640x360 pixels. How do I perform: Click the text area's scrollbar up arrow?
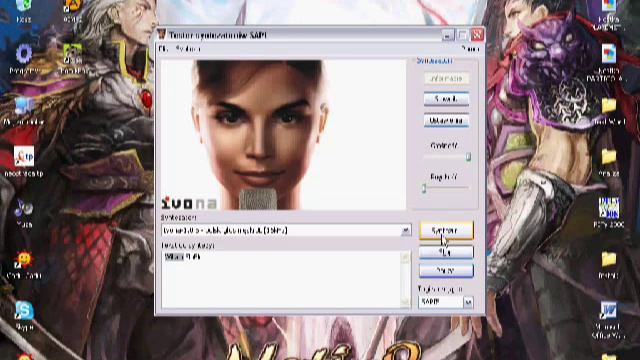point(405,257)
